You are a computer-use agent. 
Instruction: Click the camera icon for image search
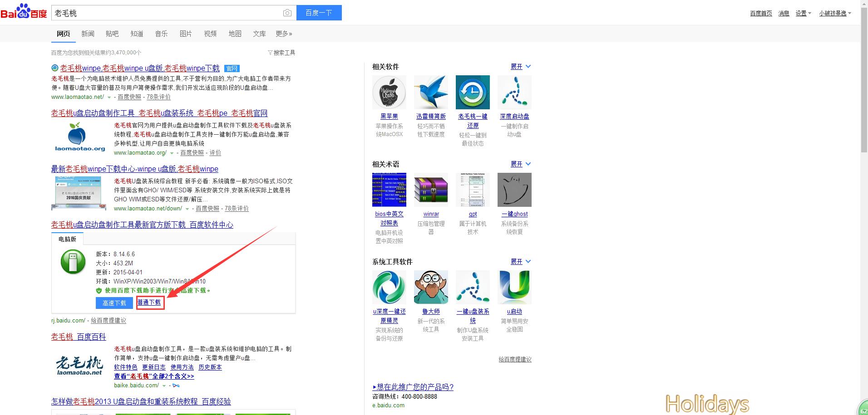tap(287, 13)
